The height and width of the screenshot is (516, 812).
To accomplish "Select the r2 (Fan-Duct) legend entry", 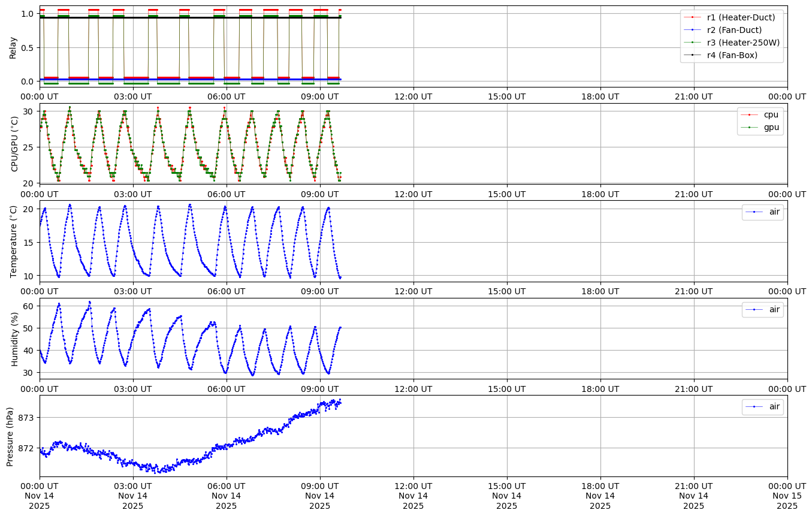I will (x=734, y=30).
